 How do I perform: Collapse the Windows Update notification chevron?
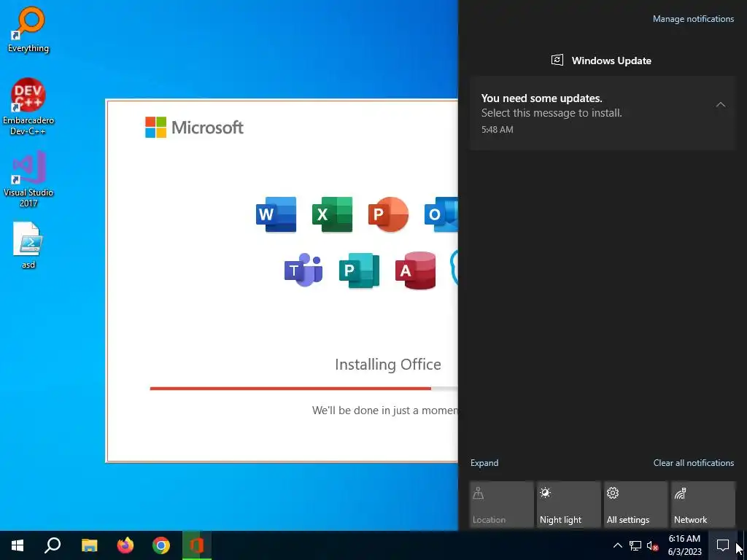click(721, 105)
